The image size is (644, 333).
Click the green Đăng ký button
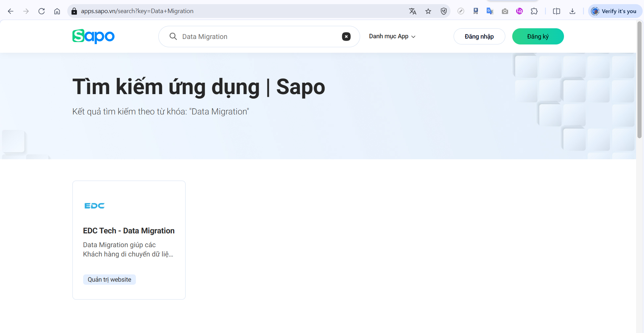(538, 37)
